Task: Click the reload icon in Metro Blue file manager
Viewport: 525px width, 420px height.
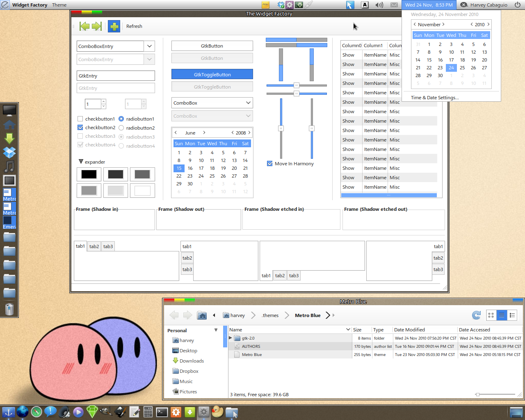Action: 476,315
